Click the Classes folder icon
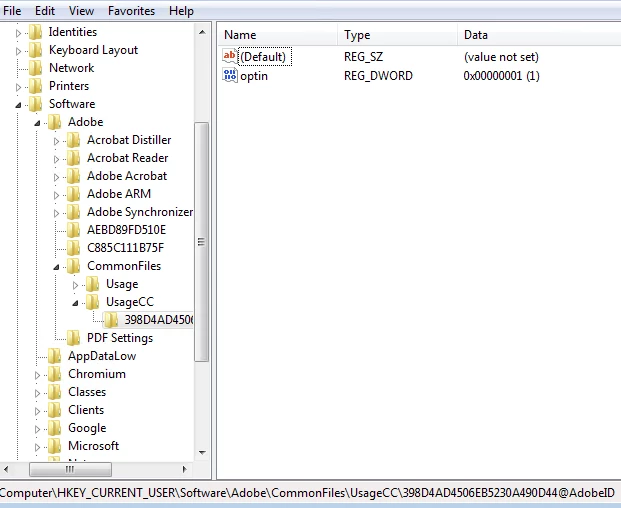The image size is (621, 508). [x=54, y=392]
